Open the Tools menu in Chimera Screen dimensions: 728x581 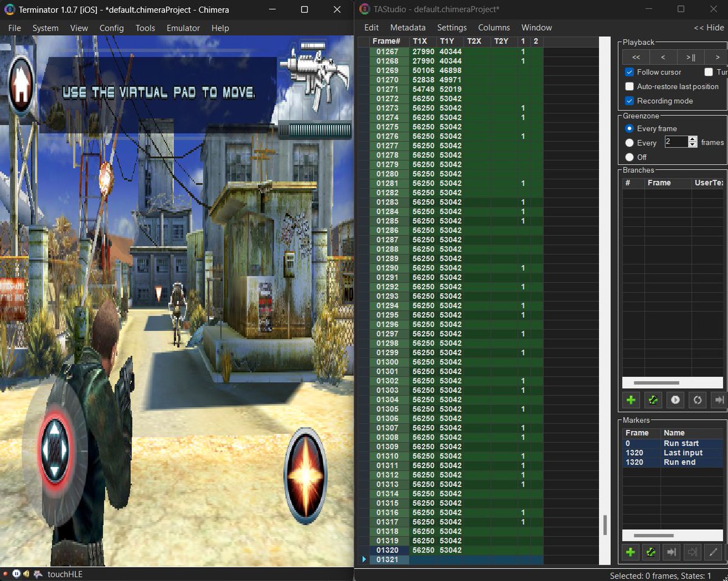point(145,28)
